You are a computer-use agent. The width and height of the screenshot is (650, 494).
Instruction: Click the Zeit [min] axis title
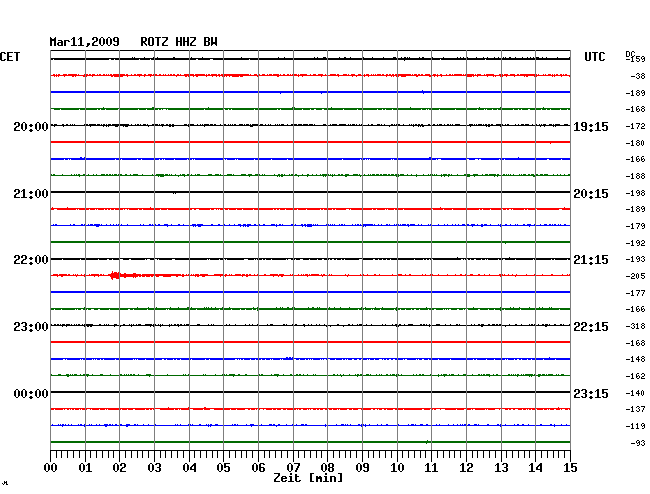tap(308, 478)
